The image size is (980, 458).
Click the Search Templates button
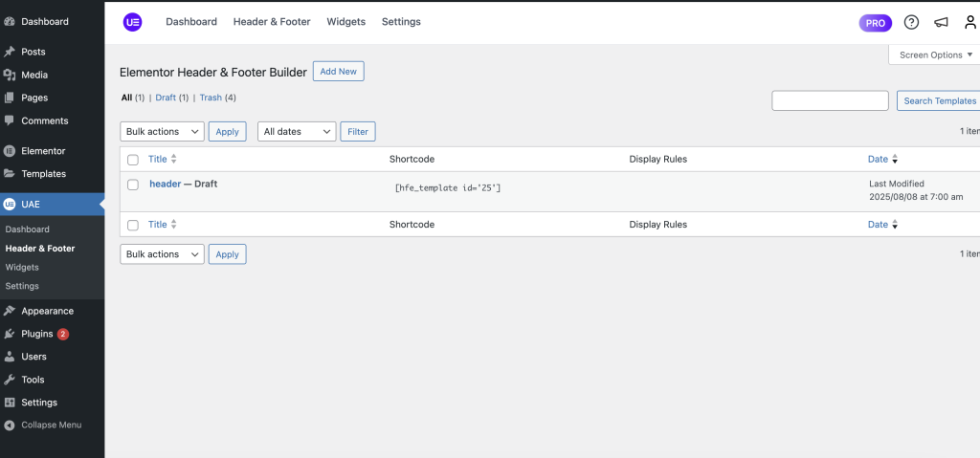(x=939, y=100)
